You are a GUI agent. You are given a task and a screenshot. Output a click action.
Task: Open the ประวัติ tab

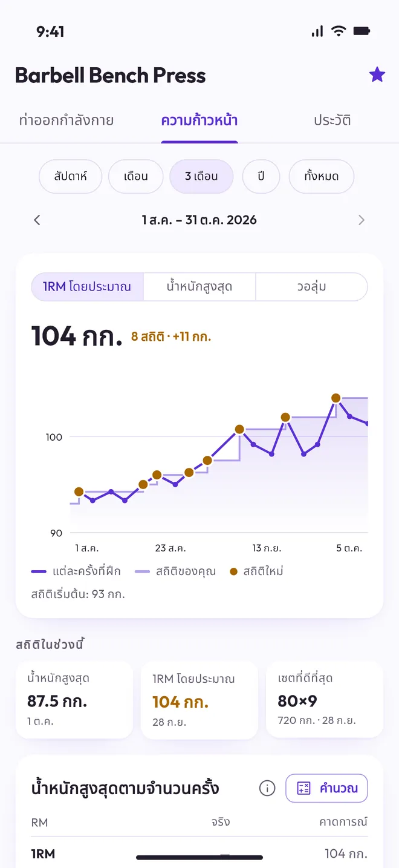(332, 120)
